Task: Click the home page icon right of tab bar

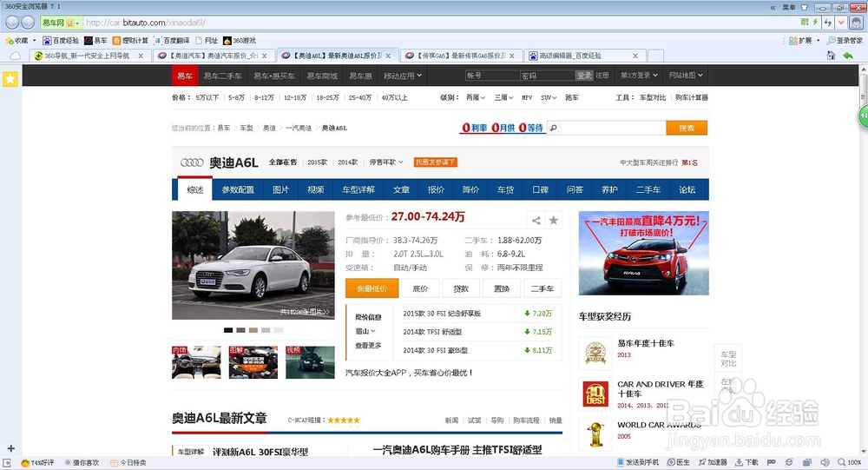Action: coord(831,56)
